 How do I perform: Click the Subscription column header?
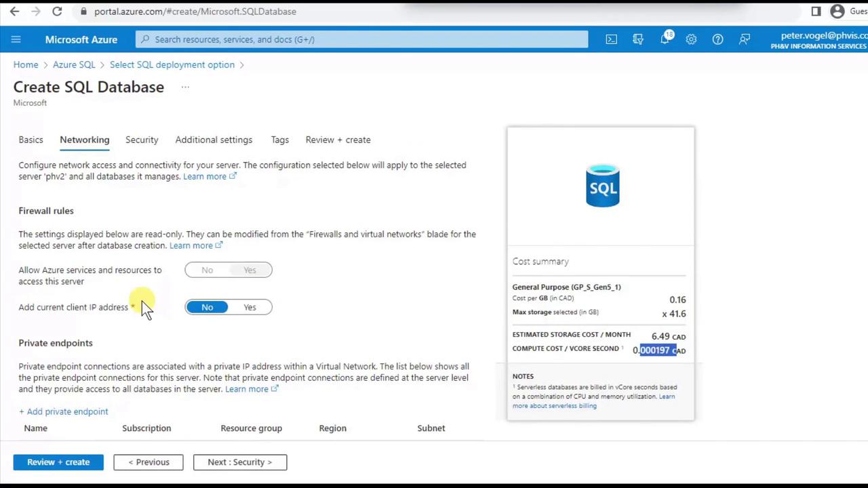(146, 428)
